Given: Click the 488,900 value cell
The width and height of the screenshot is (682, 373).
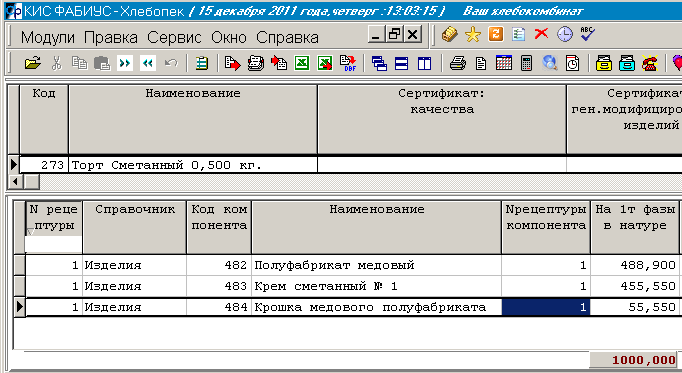Looking at the screenshot, I should point(634,265).
